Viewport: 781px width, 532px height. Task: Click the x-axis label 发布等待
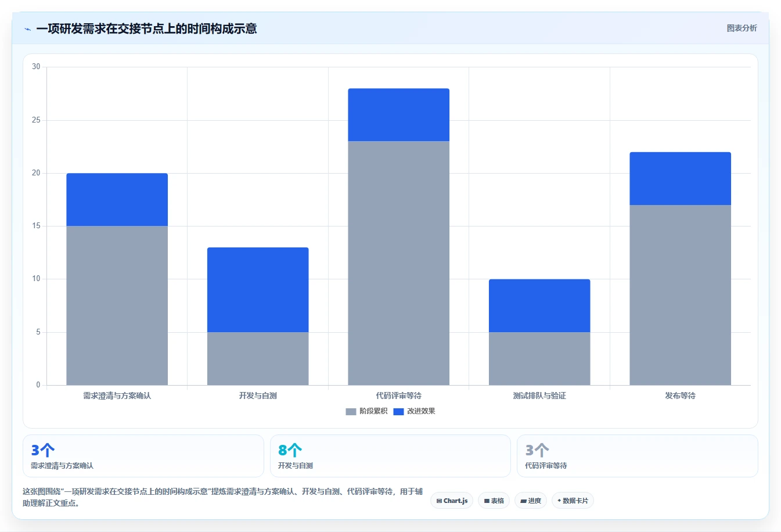point(680,396)
